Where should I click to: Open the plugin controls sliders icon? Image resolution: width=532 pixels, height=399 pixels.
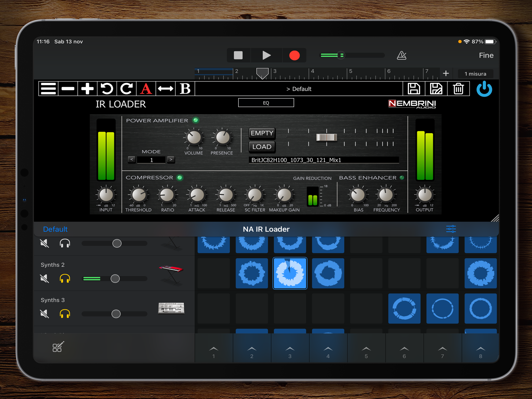451,229
